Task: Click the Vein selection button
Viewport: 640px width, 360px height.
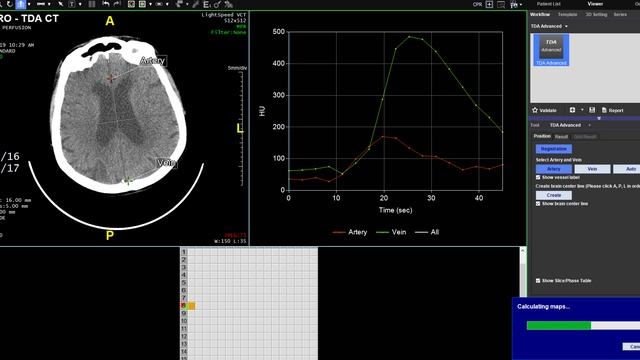Action: point(592,169)
